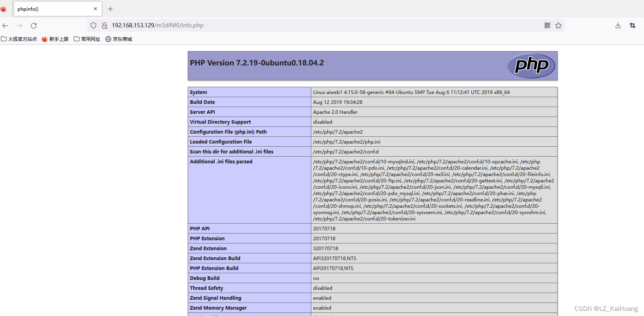Screen dimensions: 644x316
Task: Click the Loaded Configuration File label
Action: click(221, 142)
